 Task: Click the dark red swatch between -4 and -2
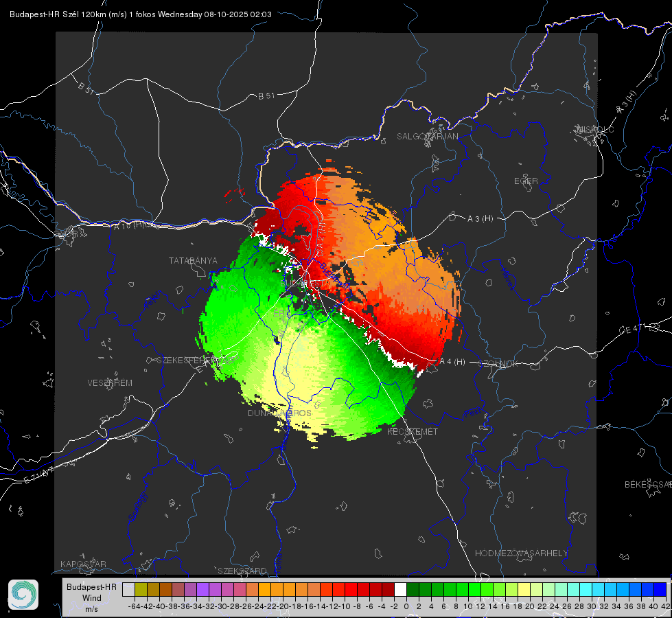point(388,589)
